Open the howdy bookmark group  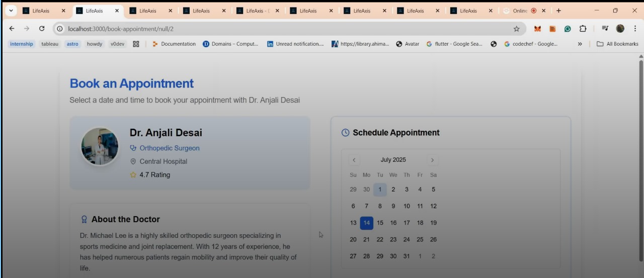[95, 44]
